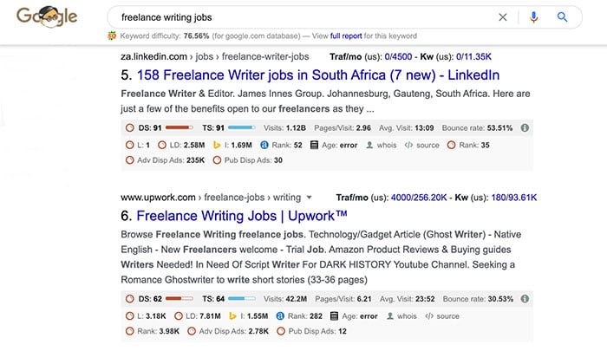Viewport: 607px width, 364px height.
Task: Click Bing icon next to I: 1.69M
Action: coord(217,145)
